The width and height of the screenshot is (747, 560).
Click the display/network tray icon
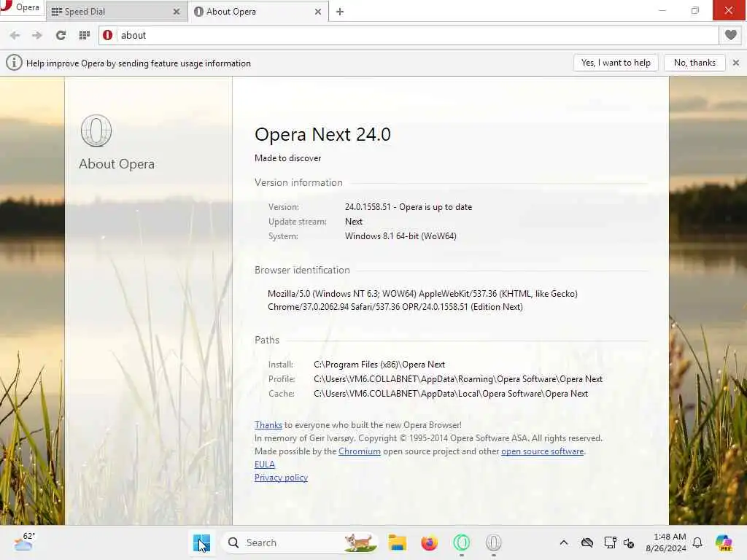[x=610, y=542]
